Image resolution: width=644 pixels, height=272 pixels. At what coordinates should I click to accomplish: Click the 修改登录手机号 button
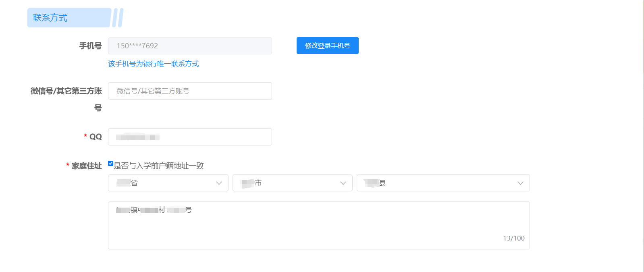pyautogui.click(x=327, y=46)
